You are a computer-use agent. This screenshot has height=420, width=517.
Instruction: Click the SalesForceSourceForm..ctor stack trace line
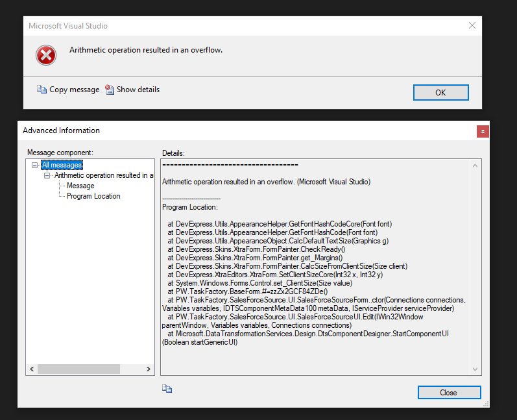pos(314,304)
